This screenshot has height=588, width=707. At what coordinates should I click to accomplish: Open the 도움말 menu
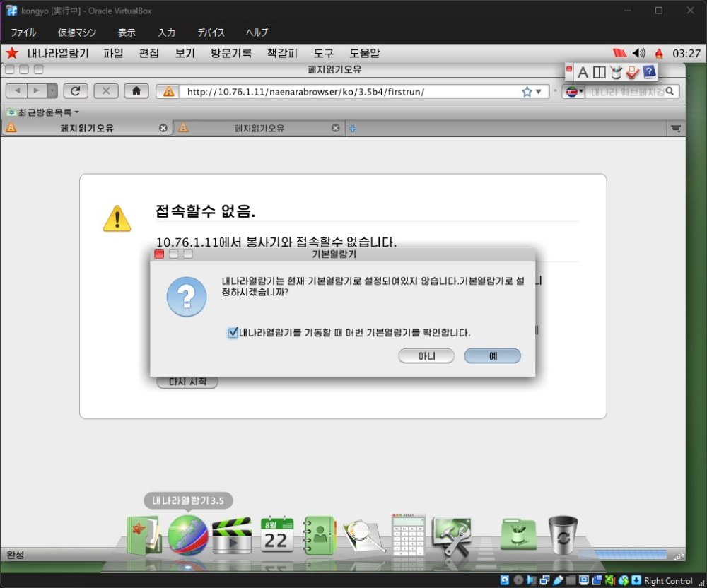point(364,53)
